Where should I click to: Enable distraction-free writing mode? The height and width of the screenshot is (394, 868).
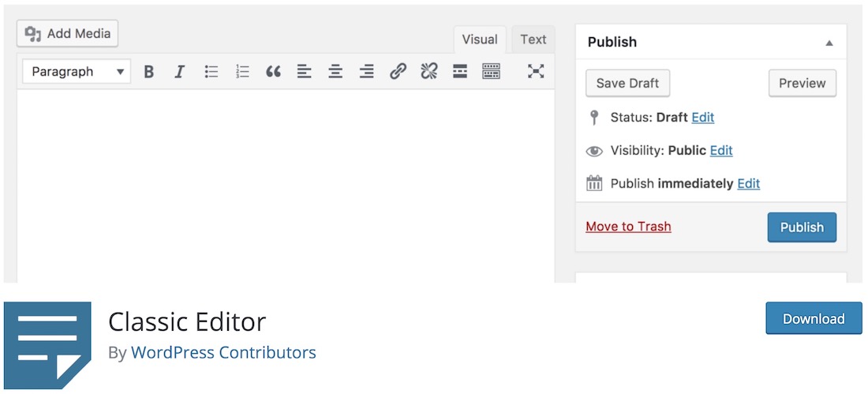536,72
